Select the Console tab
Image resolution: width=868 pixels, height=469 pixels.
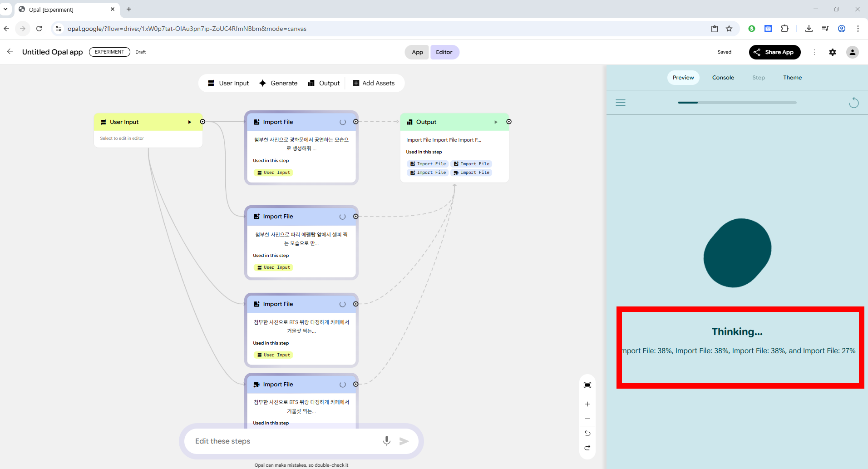coord(723,78)
